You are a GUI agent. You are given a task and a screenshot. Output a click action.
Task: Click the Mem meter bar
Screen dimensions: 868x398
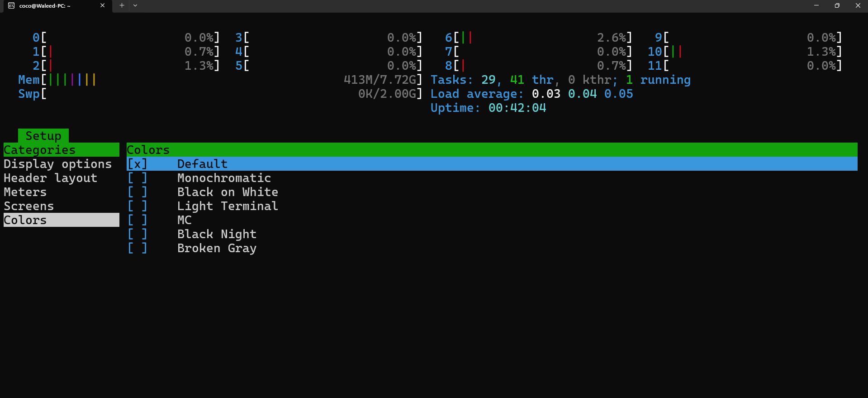(x=220, y=80)
